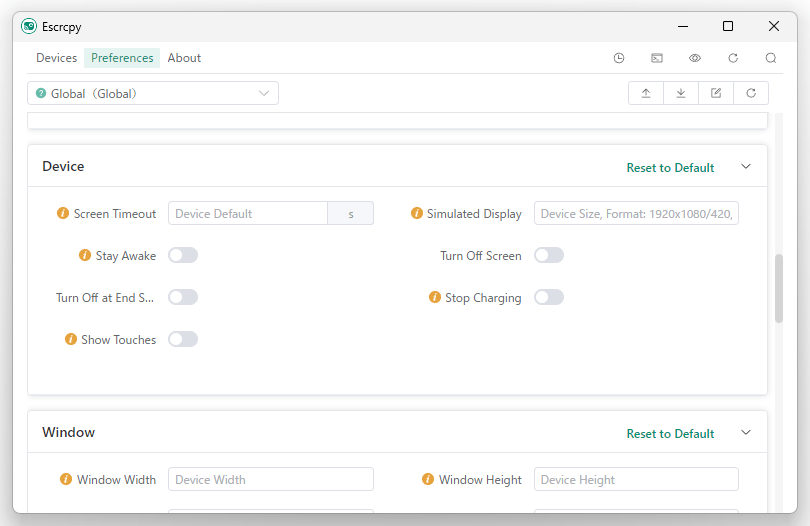Enable the Stay Awake toggle
The width and height of the screenshot is (810, 526).
coord(183,255)
